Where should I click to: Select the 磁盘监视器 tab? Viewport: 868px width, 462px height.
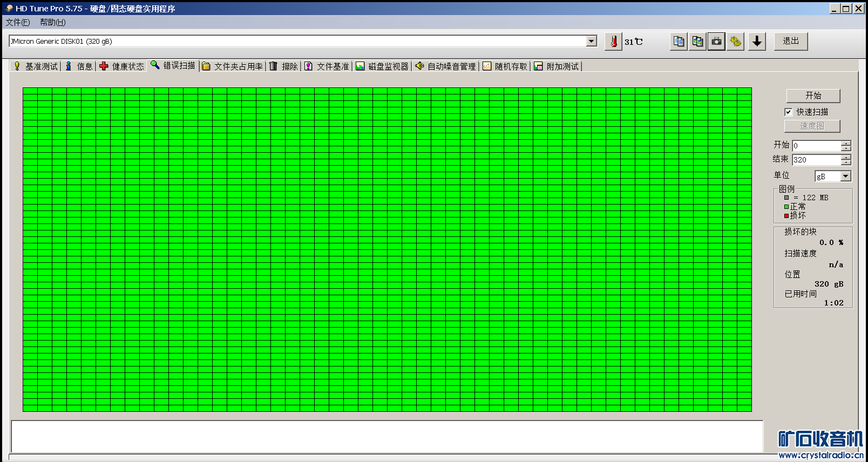coord(383,66)
